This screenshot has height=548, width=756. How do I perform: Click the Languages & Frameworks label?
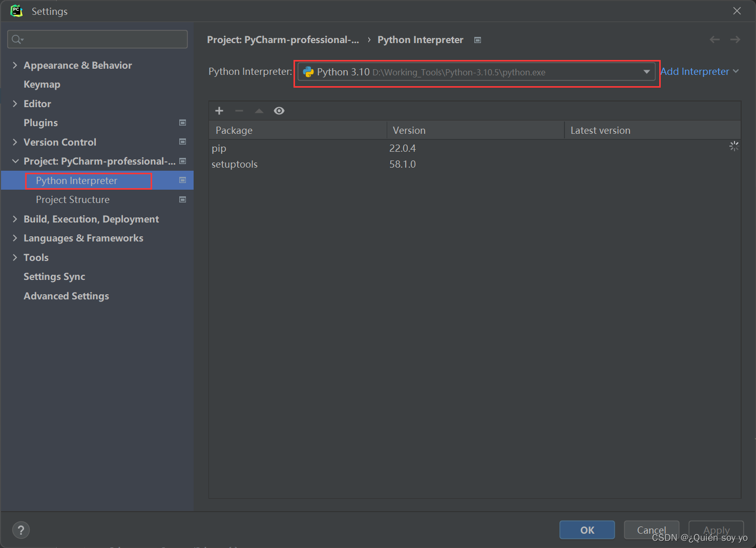point(83,238)
